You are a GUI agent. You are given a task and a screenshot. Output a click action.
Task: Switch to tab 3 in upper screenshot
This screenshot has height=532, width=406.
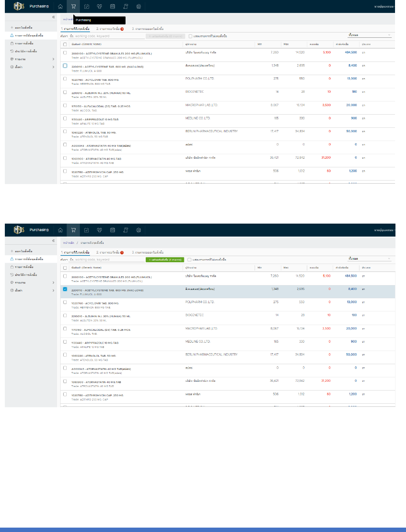[x=147, y=29]
